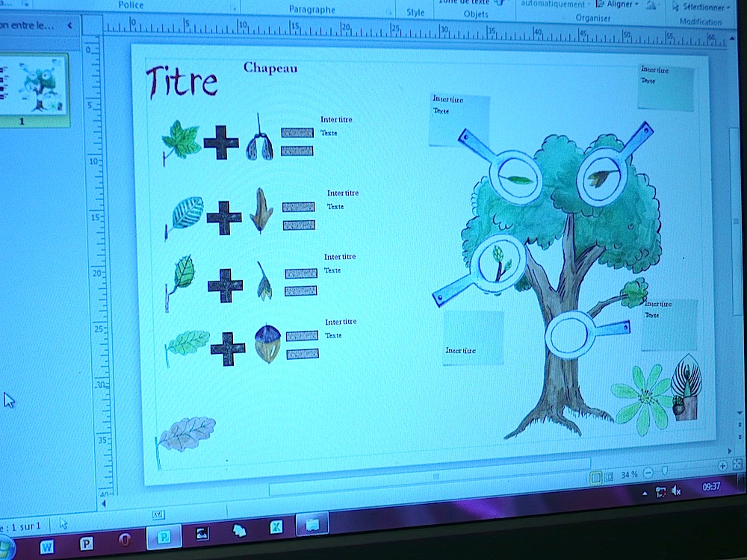Open the picture viewer taskbar icon

click(x=202, y=533)
